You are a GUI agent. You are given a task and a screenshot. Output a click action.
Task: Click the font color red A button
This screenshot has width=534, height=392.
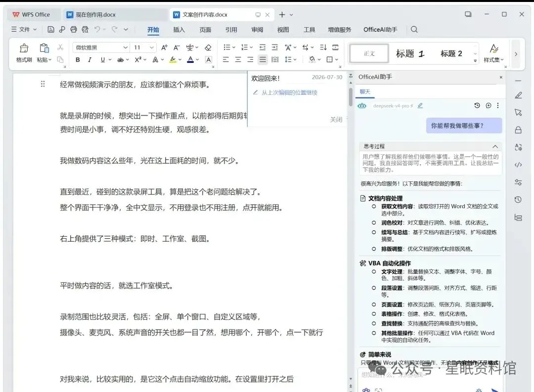tap(190, 60)
